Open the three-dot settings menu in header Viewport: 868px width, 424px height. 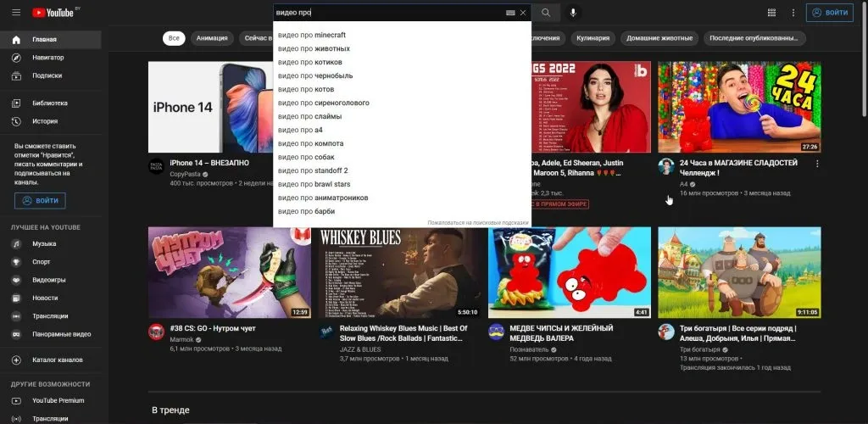pos(793,12)
